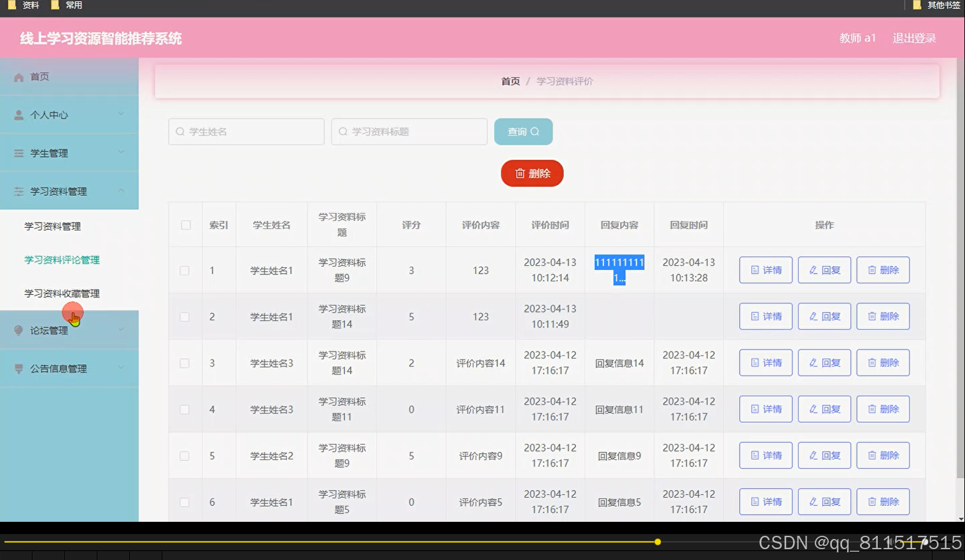Click 回复 for row 1
Image resolution: width=965 pixels, height=560 pixels.
click(824, 270)
